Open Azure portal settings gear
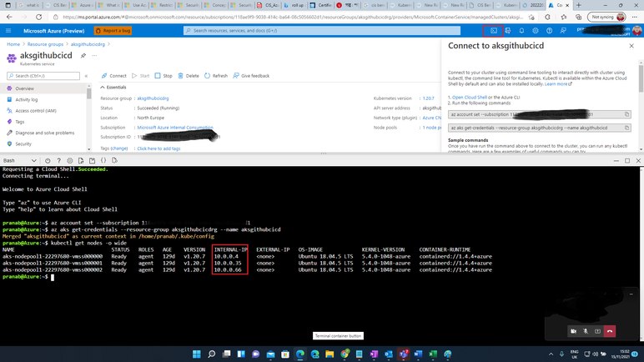 click(536, 31)
